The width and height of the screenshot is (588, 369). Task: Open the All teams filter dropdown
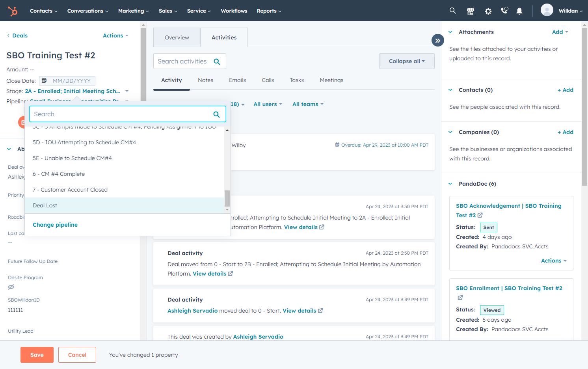[308, 104]
